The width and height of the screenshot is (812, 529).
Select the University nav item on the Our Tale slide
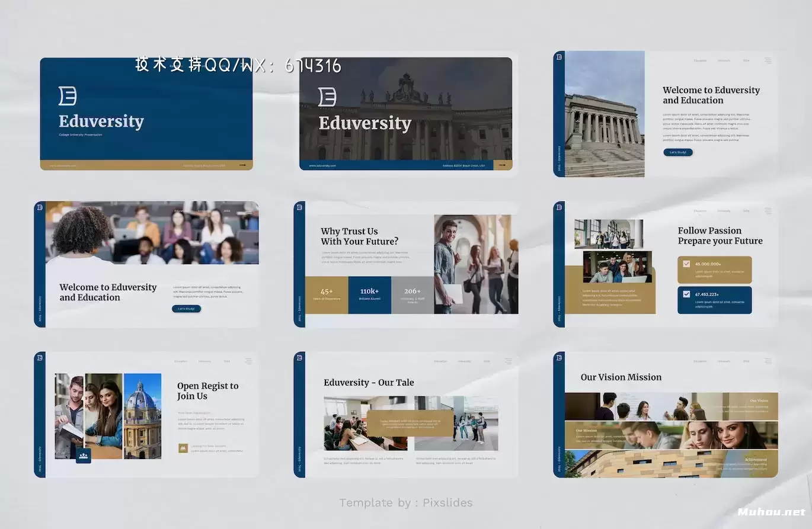pyautogui.click(x=465, y=361)
